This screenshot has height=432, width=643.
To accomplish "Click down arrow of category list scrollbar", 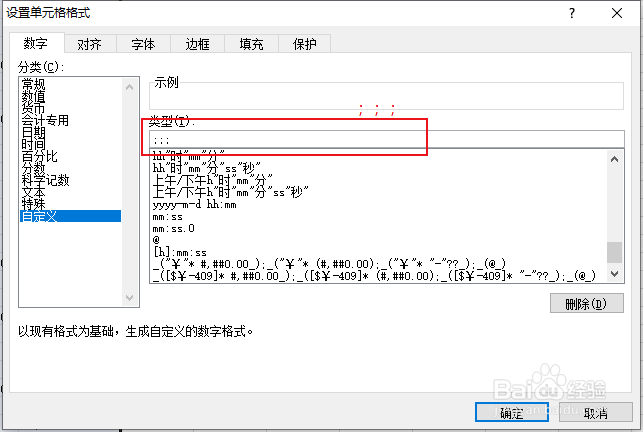I will tap(130, 297).
